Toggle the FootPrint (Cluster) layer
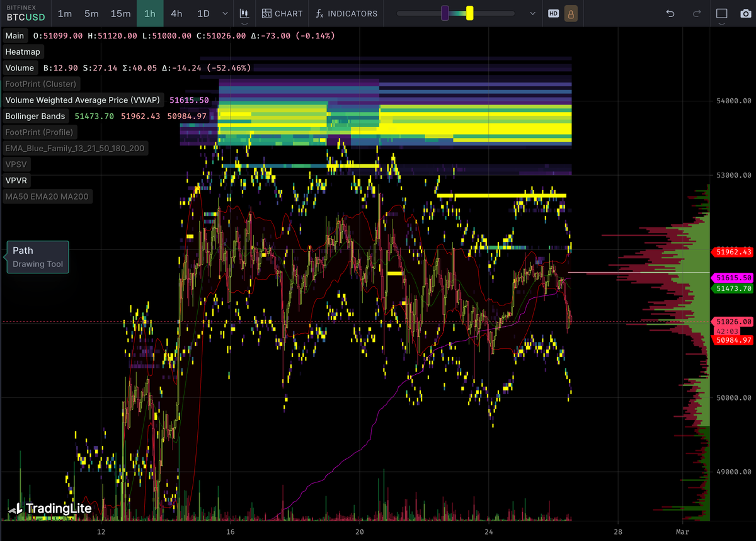Image resolution: width=756 pixels, height=541 pixels. pos(41,84)
